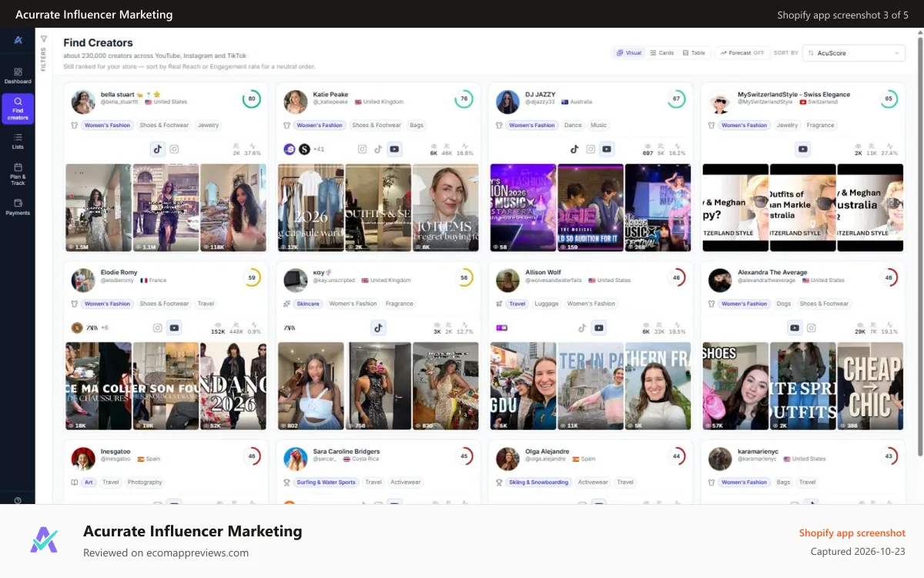
Task: Open karamarienyc creator name link
Action: tap(758, 452)
